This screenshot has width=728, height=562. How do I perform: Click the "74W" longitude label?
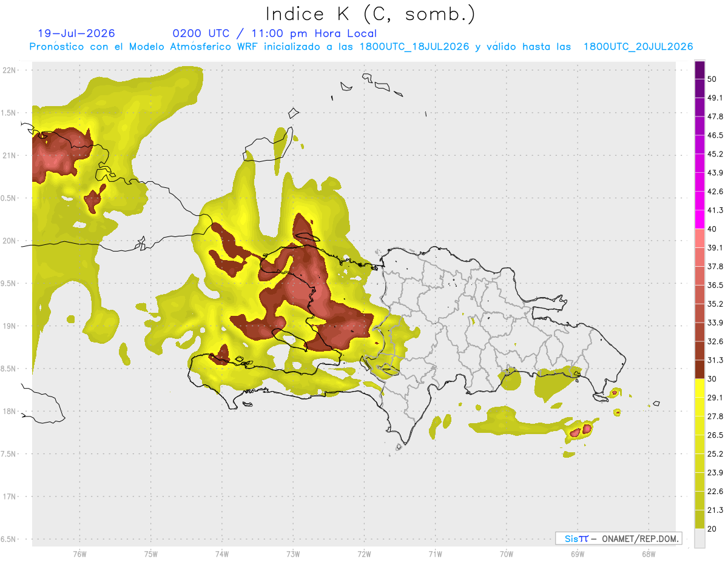(x=221, y=554)
